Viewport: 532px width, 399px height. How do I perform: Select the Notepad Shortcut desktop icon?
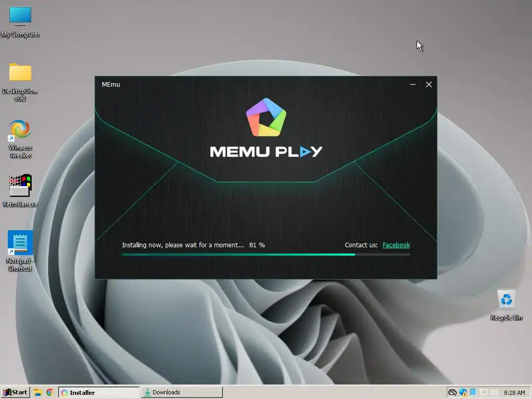20,251
